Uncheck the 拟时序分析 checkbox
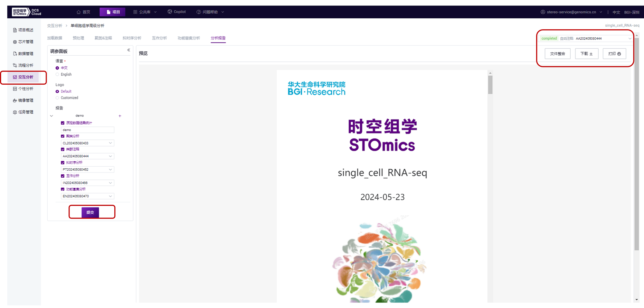The width and height of the screenshot is (644, 308). click(x=62, y=163)
